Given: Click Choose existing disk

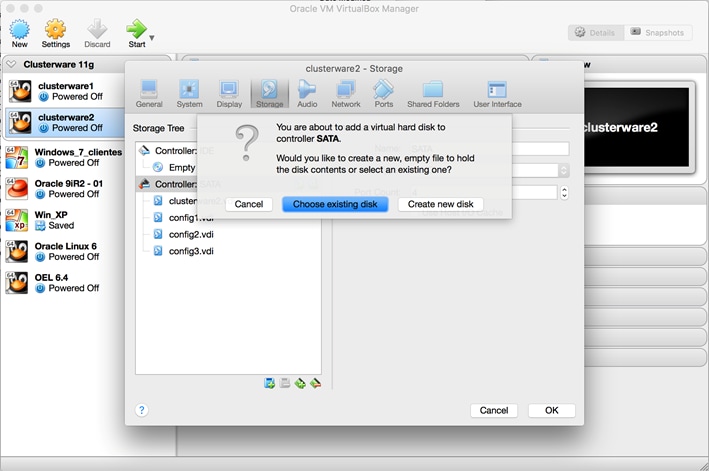Looking at the screenshot, I should click(x=335, y=204).
